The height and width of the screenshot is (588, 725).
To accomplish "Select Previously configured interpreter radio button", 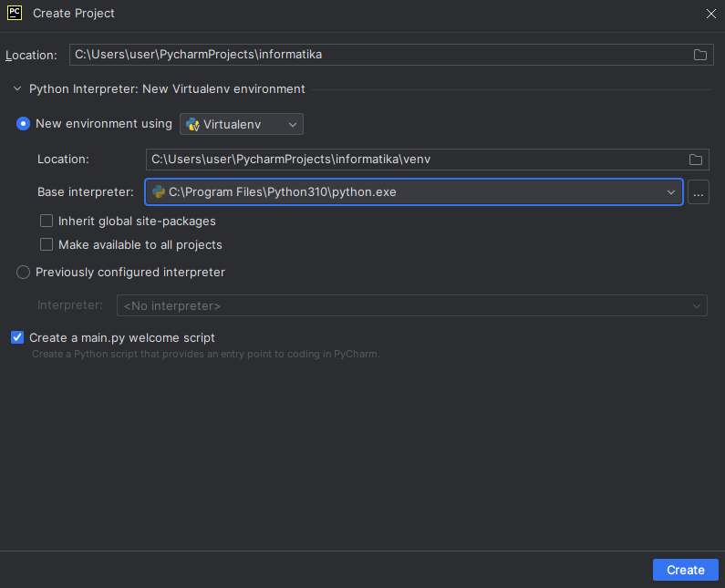I will pyautogui.click(x=23, y=273).
